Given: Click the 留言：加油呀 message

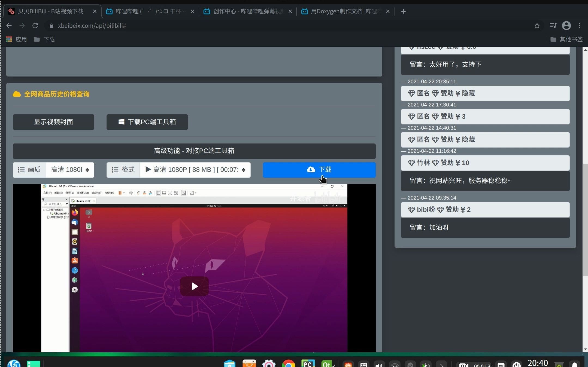Looking at the screenshot, I should (485, 228).
